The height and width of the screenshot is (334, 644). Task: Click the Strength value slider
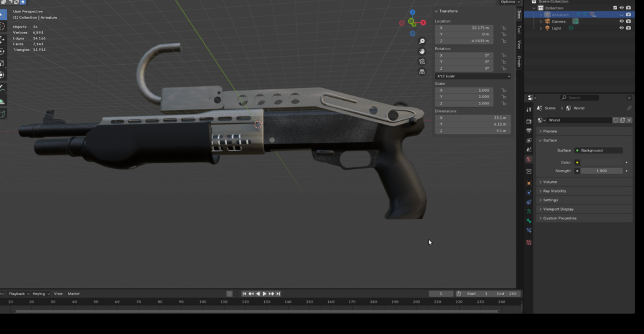(x=602, y=171)
